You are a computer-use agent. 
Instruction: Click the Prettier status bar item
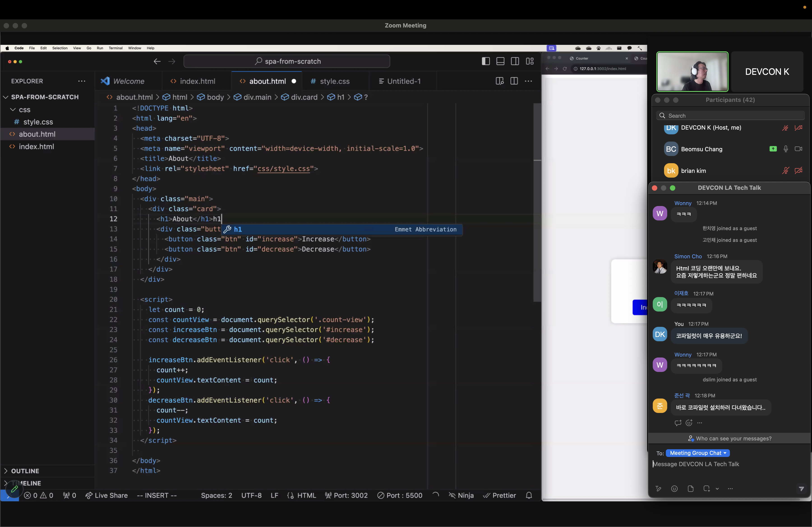point(499,495)
